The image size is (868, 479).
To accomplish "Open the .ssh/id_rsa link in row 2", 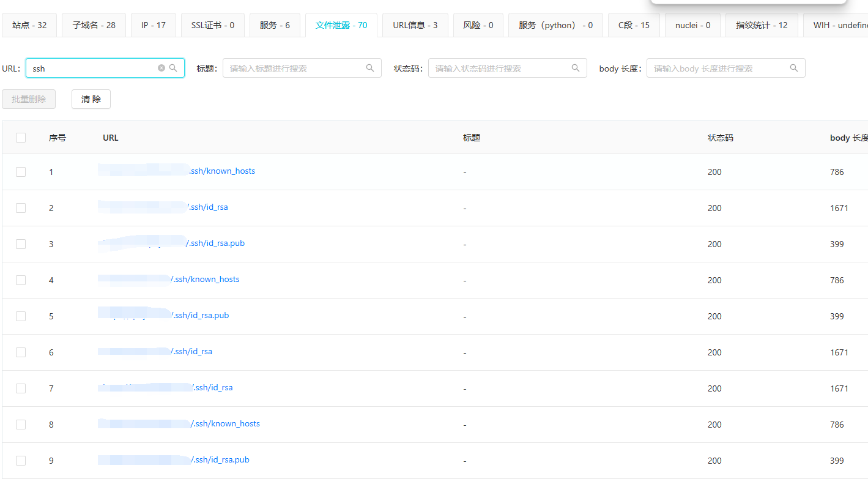I will 208,207.
